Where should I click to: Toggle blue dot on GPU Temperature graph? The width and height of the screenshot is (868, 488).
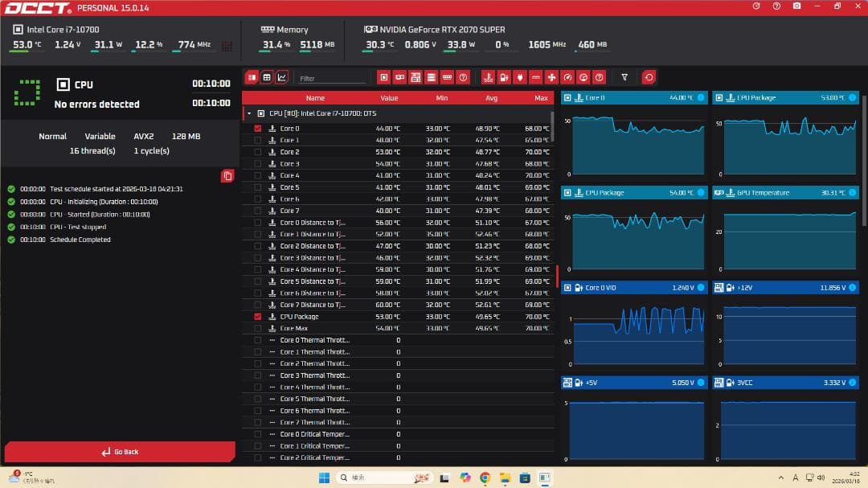853,193
